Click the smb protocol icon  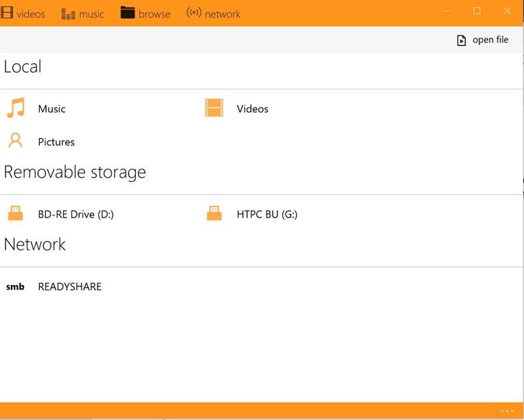tap(15, 286)
